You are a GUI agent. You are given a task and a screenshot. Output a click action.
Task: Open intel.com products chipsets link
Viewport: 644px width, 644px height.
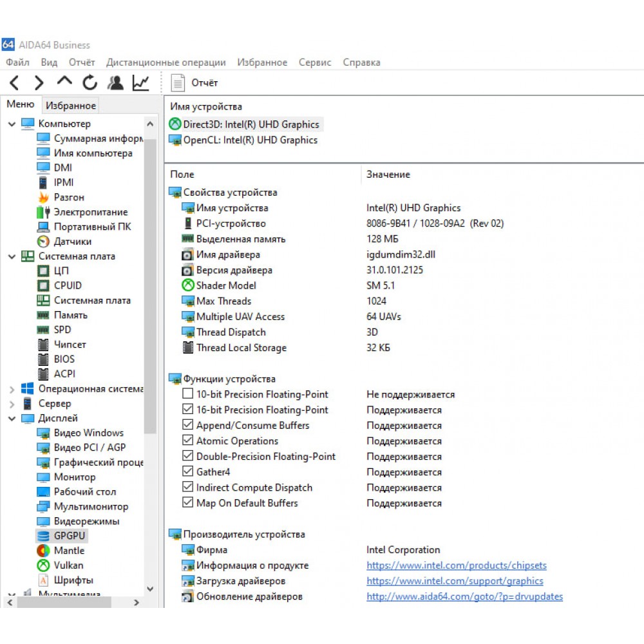tap(457, 565)
